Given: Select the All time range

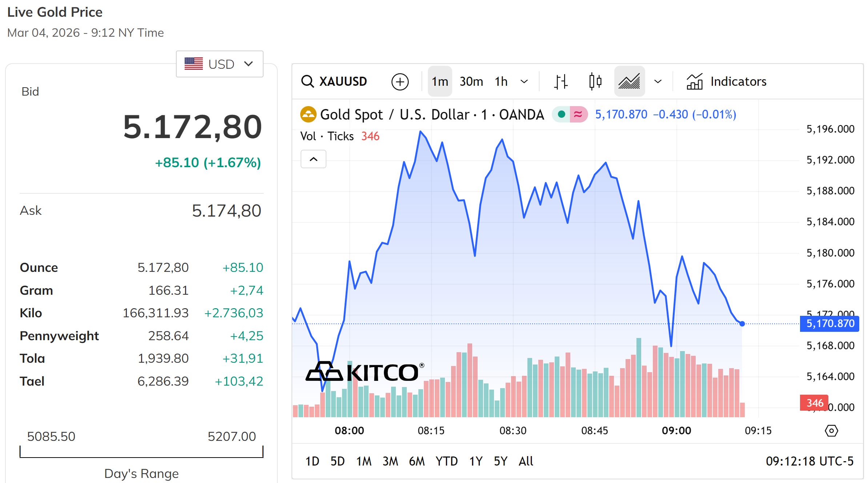Looking at the screenshot, I should [526, 461].
